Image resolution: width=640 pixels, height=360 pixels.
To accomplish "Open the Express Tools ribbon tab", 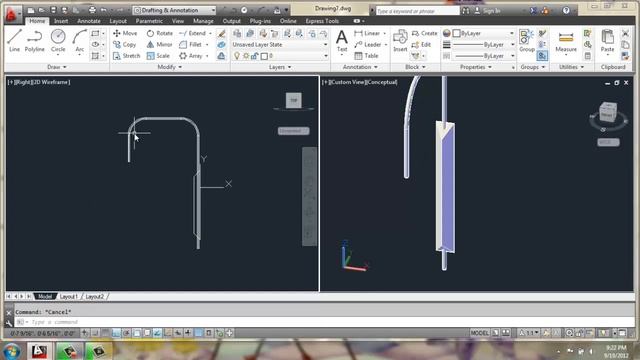I will click(x=322, y=21).
